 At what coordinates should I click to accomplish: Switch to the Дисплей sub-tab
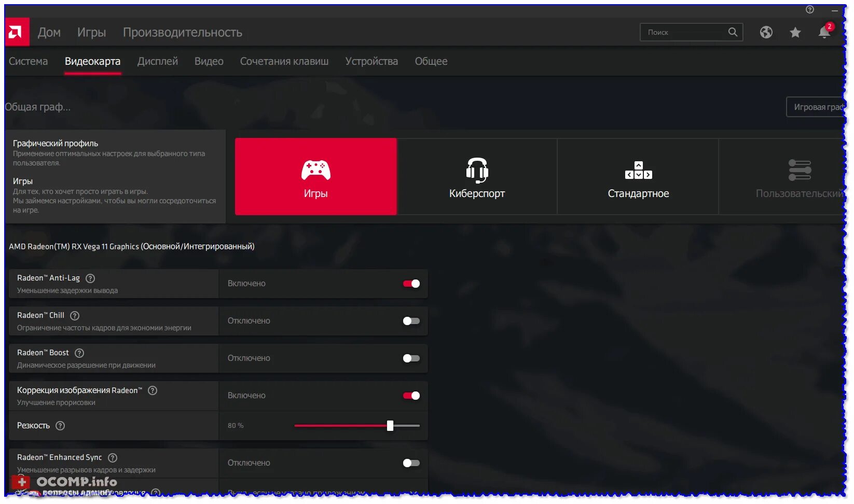pos(158,61)
